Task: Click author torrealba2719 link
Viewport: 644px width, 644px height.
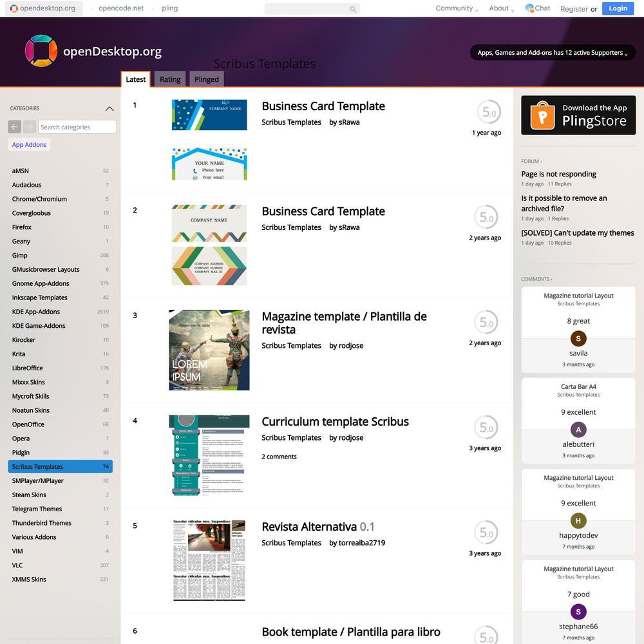Action: coord(361,543)
